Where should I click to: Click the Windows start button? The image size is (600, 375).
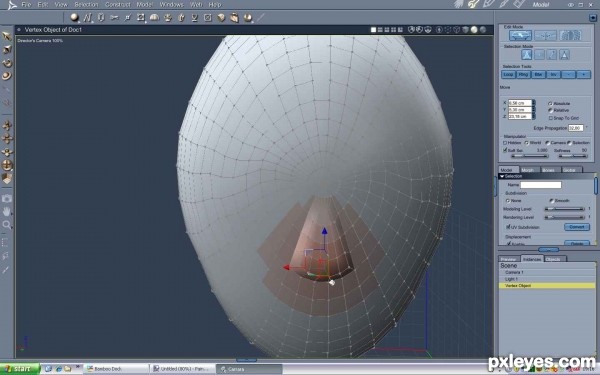20,368
